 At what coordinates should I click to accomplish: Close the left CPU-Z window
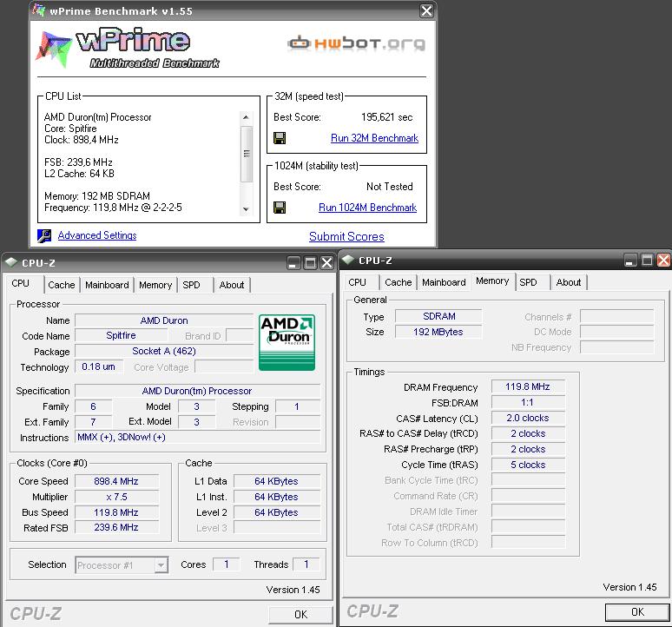tap(327, 263)
